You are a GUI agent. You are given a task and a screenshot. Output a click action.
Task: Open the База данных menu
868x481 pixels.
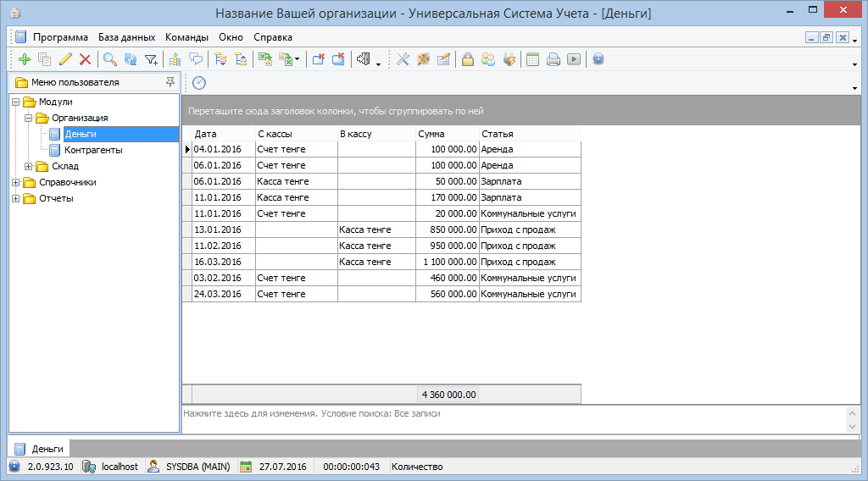[x=126, y=37]
